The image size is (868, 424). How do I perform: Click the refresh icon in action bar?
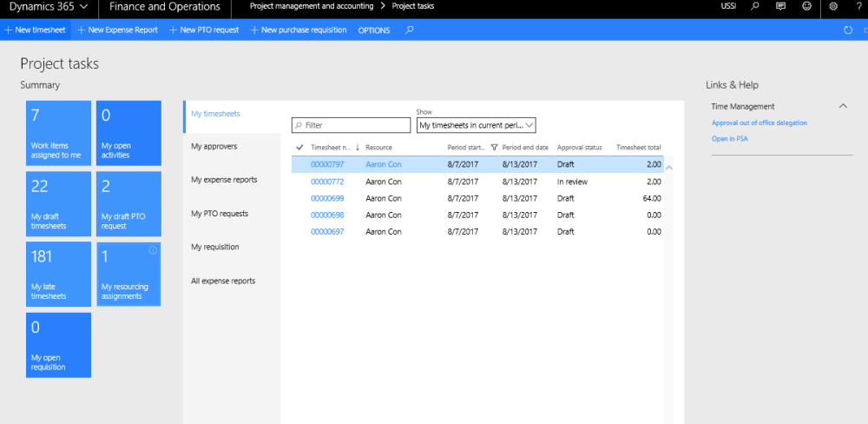tap(848, 30)
